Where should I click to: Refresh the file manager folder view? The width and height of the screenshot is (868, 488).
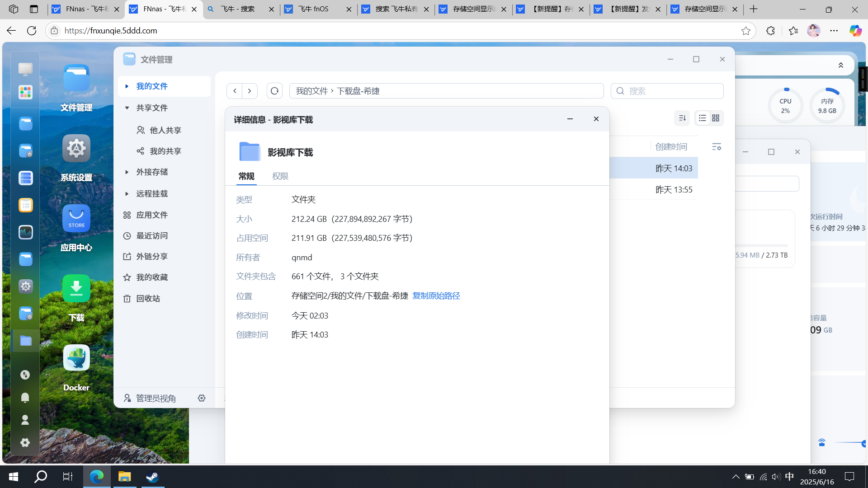tap(274, 91)
